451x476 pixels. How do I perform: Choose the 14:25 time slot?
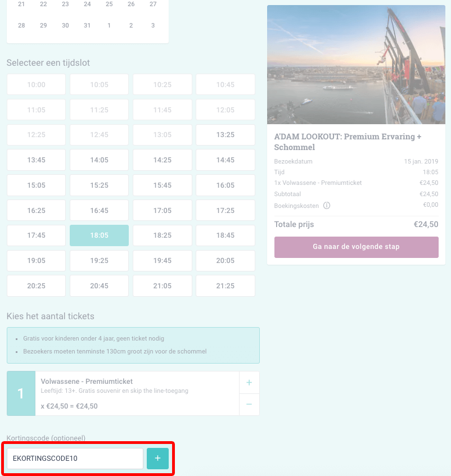pos(163,160)
